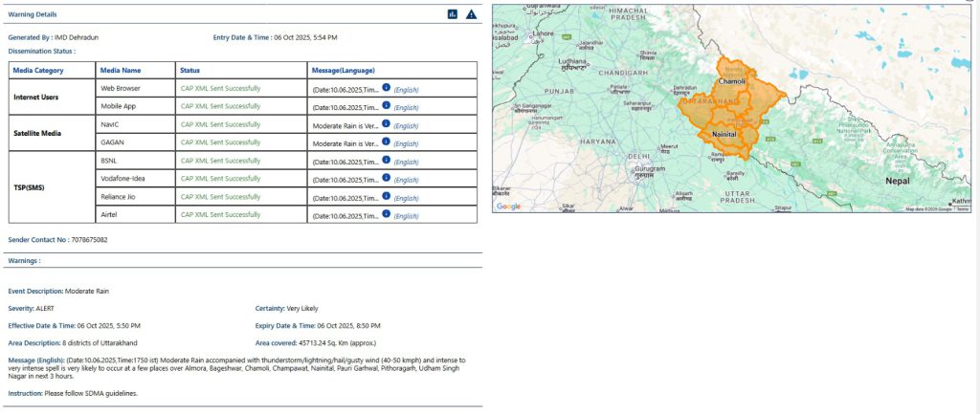Open info icon for Mobile App message
Screen dimensions: 980x414
(386, 106)
